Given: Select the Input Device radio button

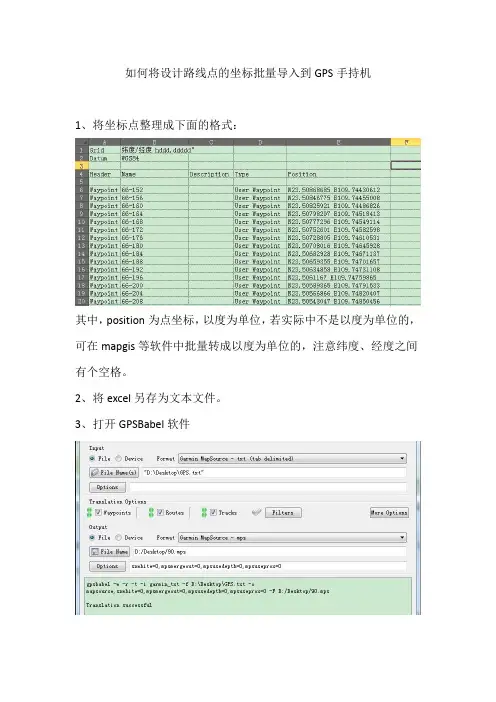Looking at the screenshot, I should 119,458.
